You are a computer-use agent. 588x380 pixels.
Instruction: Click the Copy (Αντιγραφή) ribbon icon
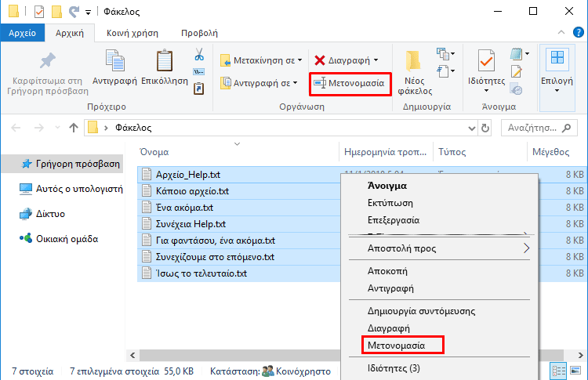tap(114, 60)
